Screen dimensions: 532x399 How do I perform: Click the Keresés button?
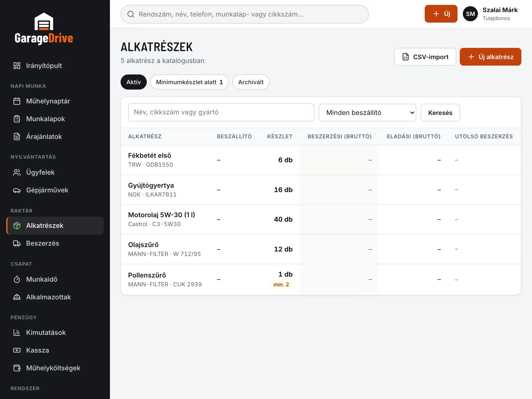point(440,113)
